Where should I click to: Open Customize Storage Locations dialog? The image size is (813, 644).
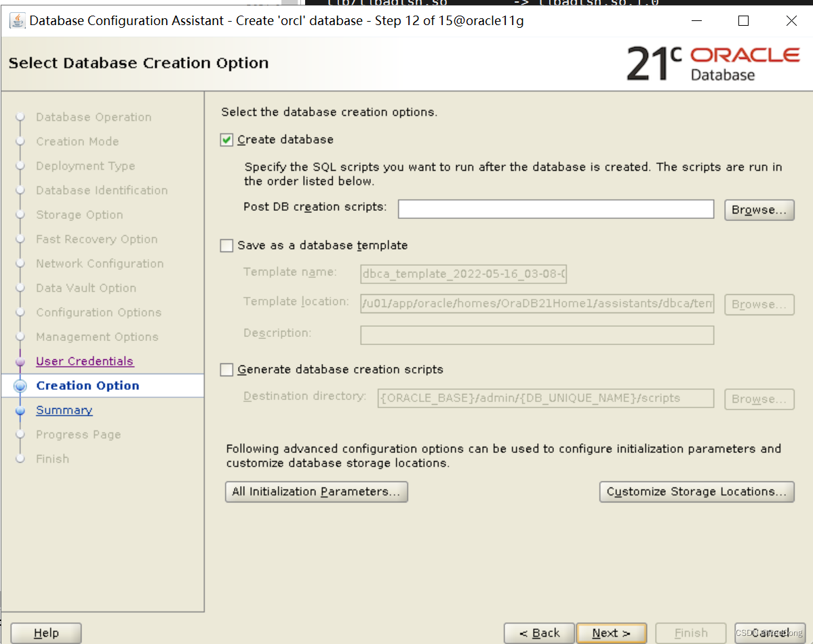[x=697, y=491]
